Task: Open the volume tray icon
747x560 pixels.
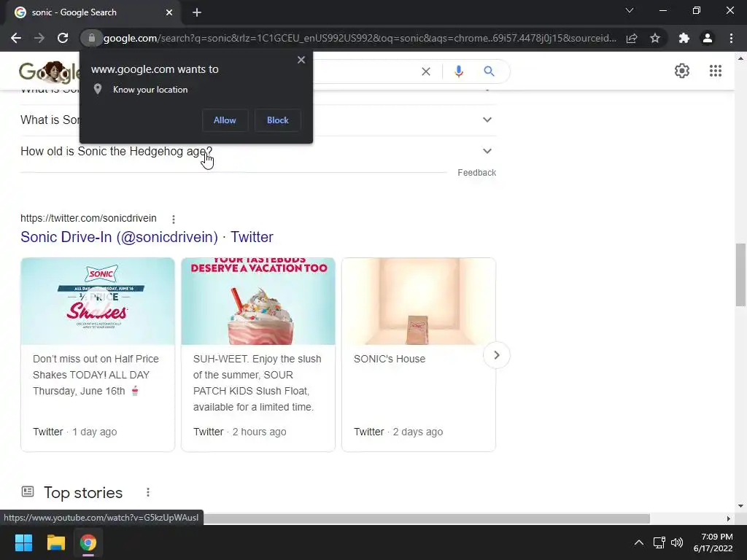Action: tap(676, 542)
